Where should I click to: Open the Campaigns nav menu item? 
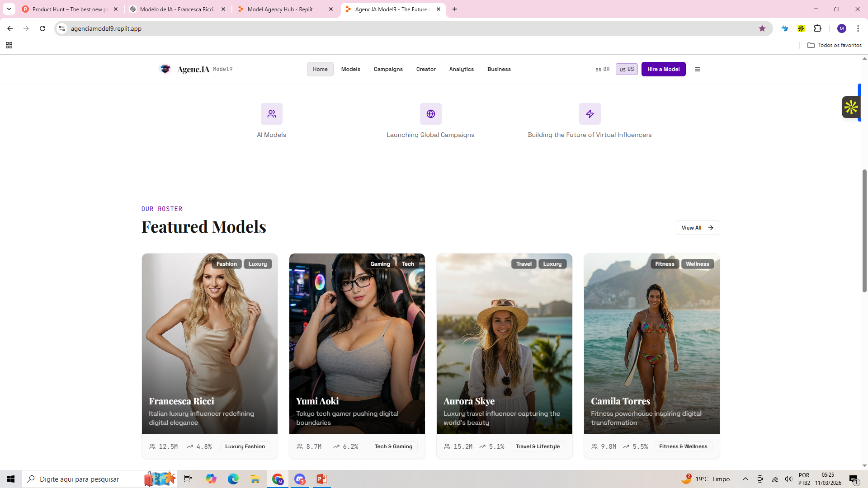(388, 69)
